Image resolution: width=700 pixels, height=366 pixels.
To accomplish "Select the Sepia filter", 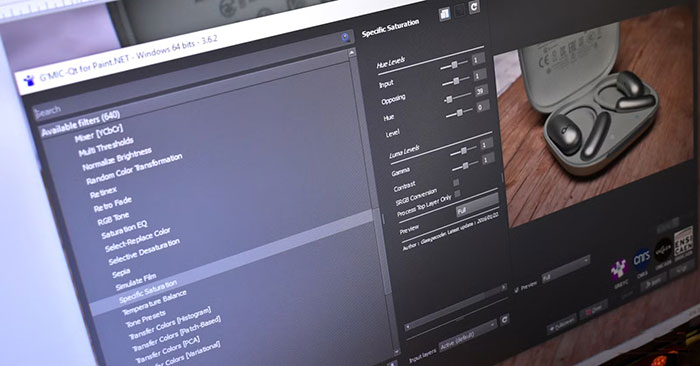I will click(121, 272).
